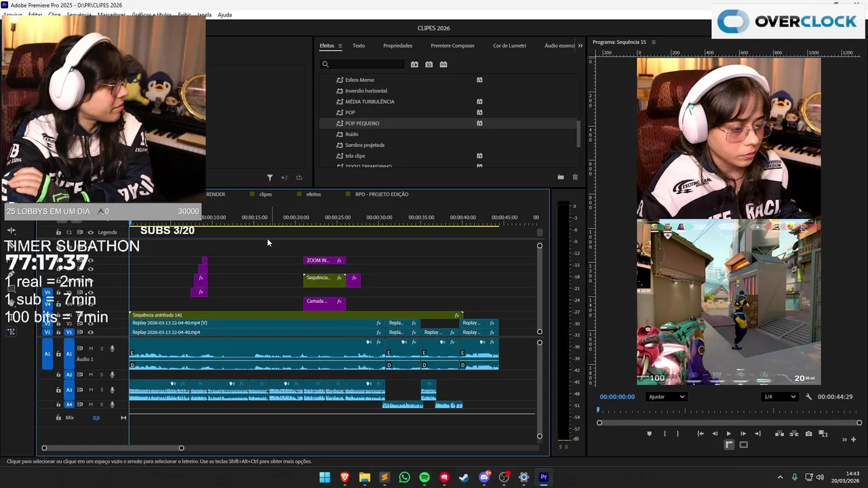Filter by 32-bit color effects icon

(x=429, y=64)
